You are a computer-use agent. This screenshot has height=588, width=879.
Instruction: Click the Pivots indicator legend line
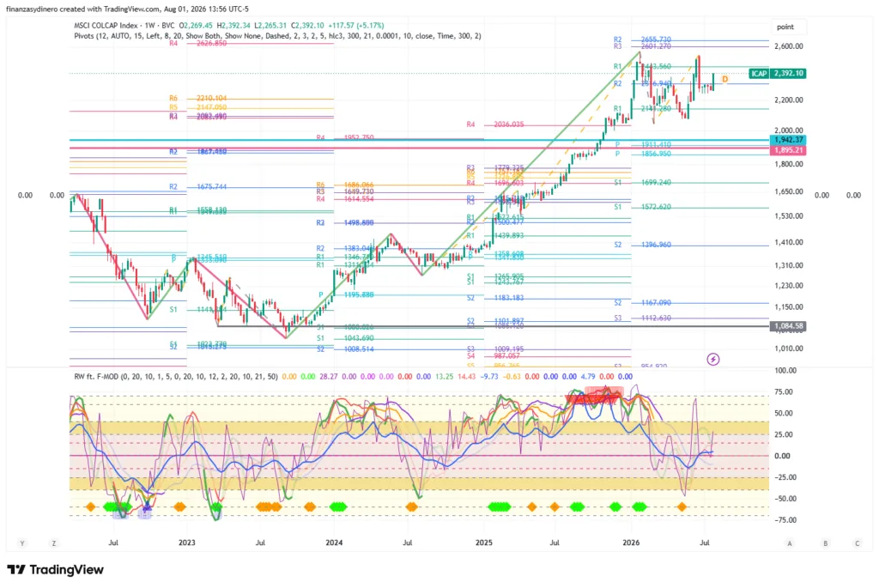tap(277, 36)
